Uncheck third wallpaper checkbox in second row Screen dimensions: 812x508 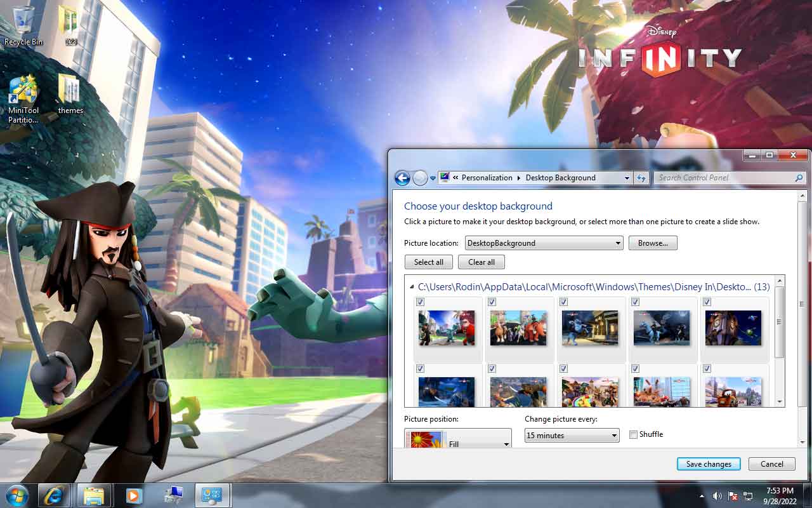[x=563, y=369]
